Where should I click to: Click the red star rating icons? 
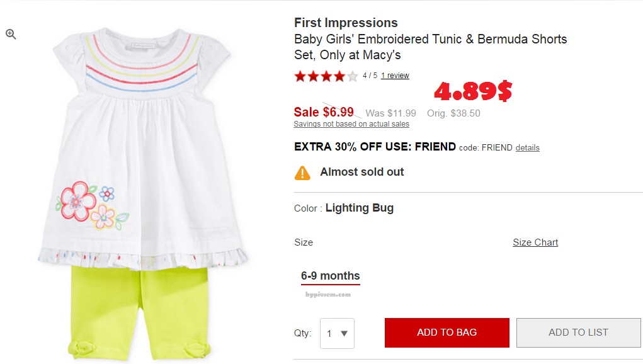pos(326,76)
